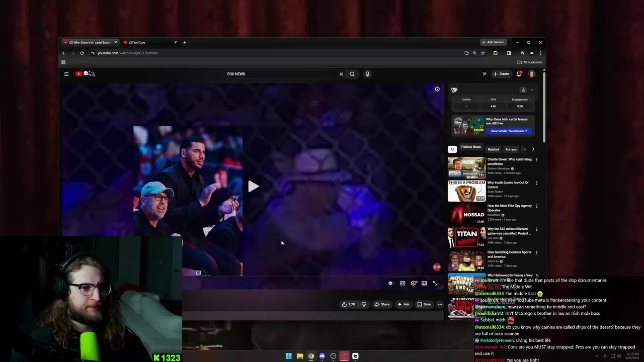Viewport: 644px width, 362px height.
Task: Open the MOSSAD spy agency video thumbnail
Action: coord(466,214)
